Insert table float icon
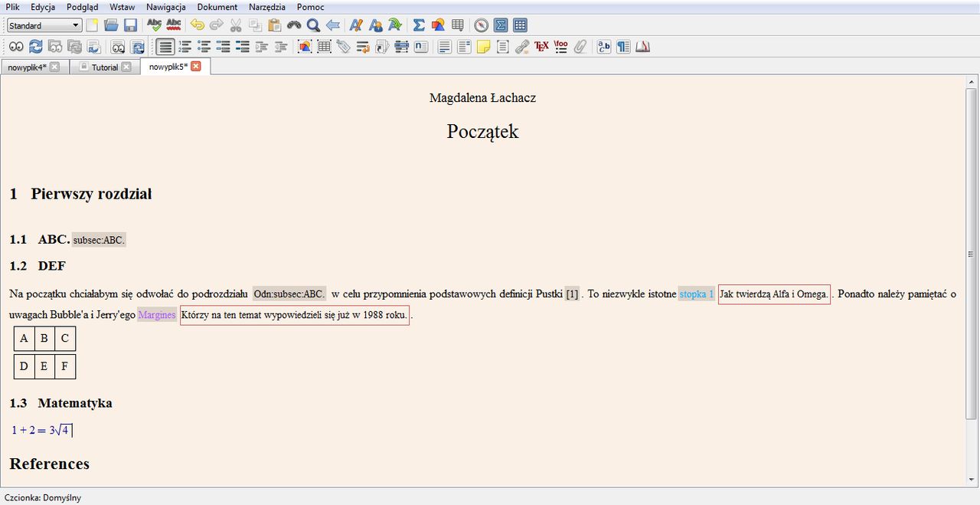Image resolution: width=980 pixels, height=505 pixels. [325, 47]
